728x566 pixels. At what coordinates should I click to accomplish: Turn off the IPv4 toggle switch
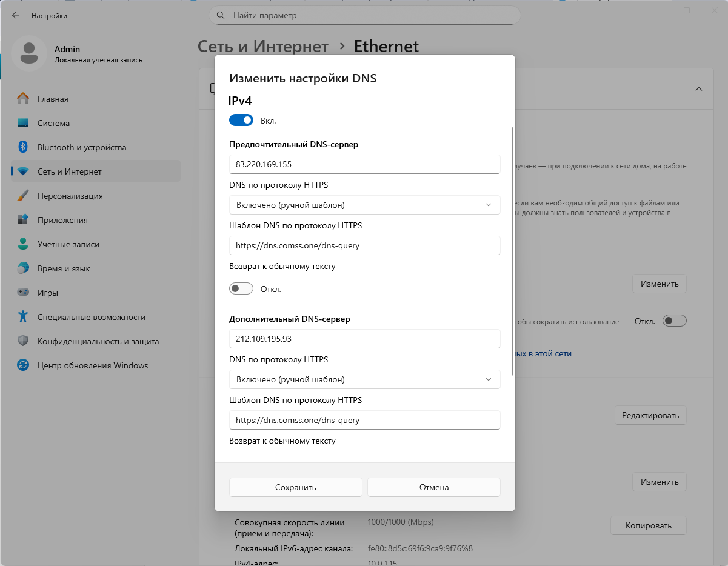tap(241, 121)
